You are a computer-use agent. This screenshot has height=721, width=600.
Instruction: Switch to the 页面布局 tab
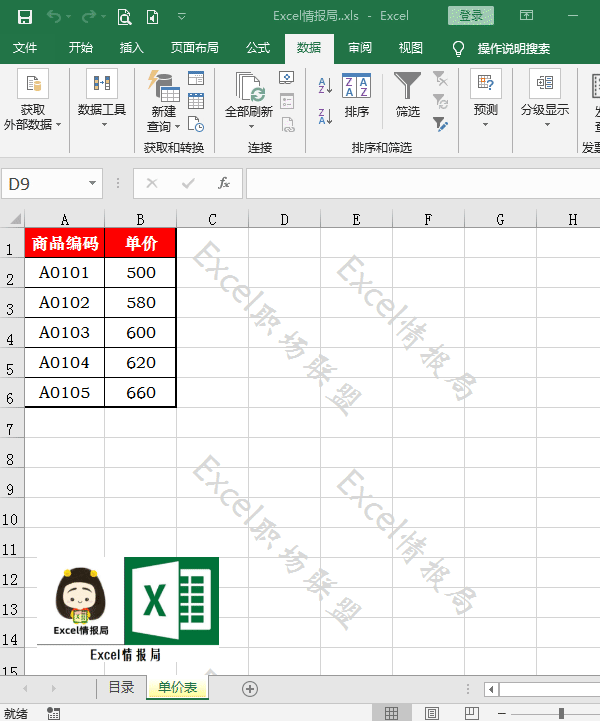[194, 48]
